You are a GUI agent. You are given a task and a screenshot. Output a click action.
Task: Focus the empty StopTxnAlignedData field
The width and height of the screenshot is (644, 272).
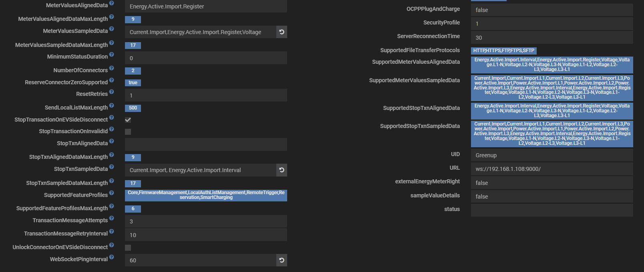pos(206,144)
